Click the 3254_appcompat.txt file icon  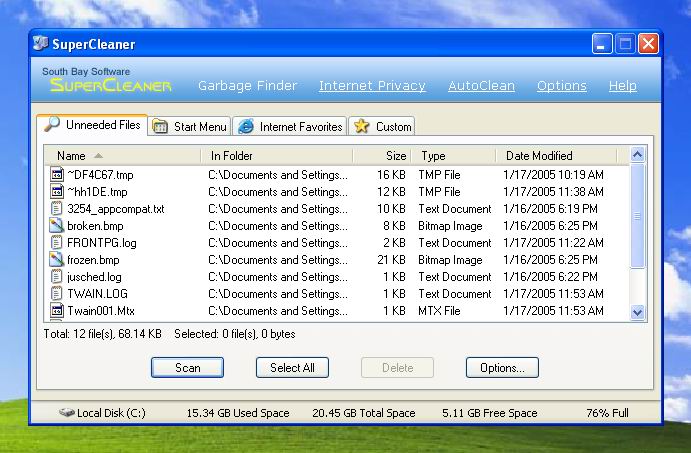57,209
